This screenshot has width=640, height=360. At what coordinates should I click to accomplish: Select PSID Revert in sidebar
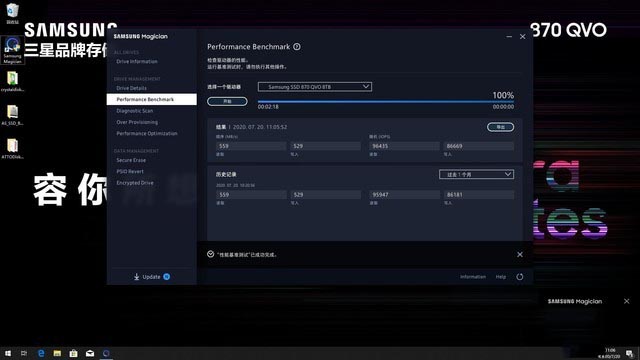coord(130,172)
